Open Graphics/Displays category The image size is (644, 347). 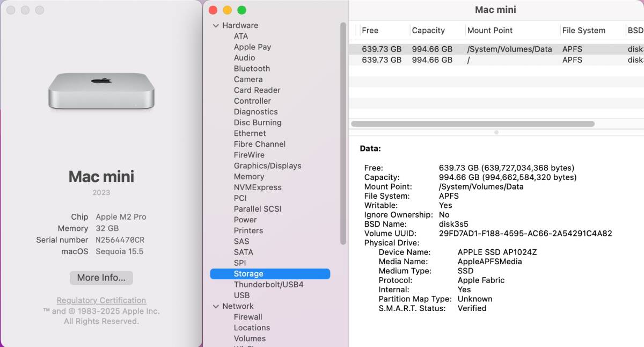click(x=267, y=165)
